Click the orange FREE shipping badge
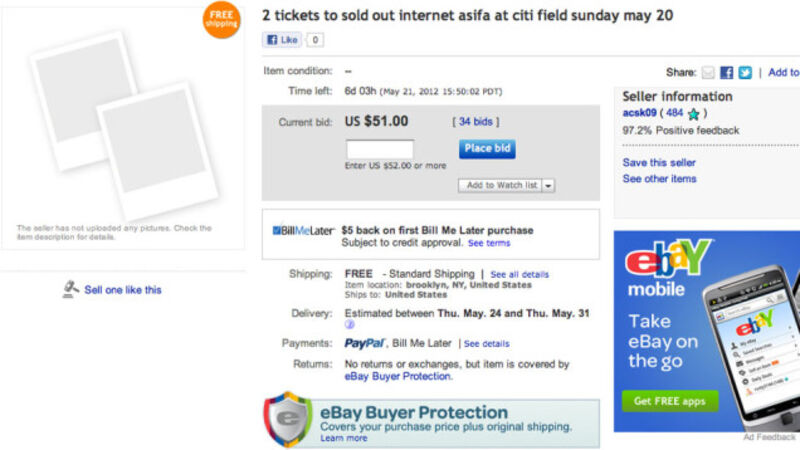 pyautogui.click(x=221, y=20)
